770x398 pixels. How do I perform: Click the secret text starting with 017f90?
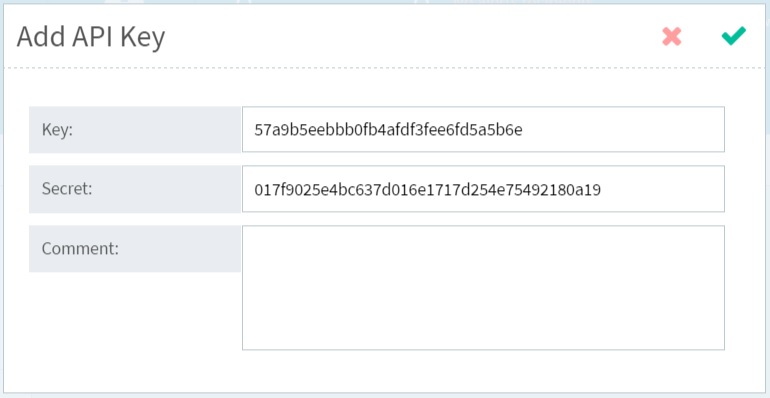[x=428, y=190]
